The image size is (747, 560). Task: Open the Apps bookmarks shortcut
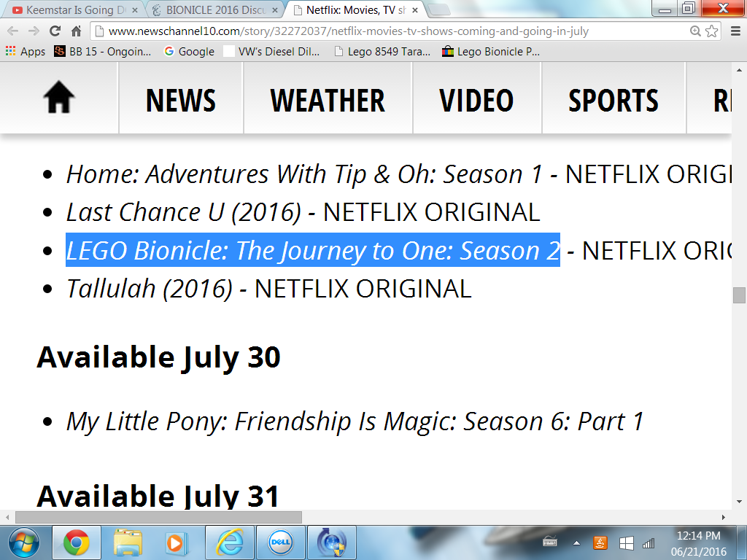(26, 52)
